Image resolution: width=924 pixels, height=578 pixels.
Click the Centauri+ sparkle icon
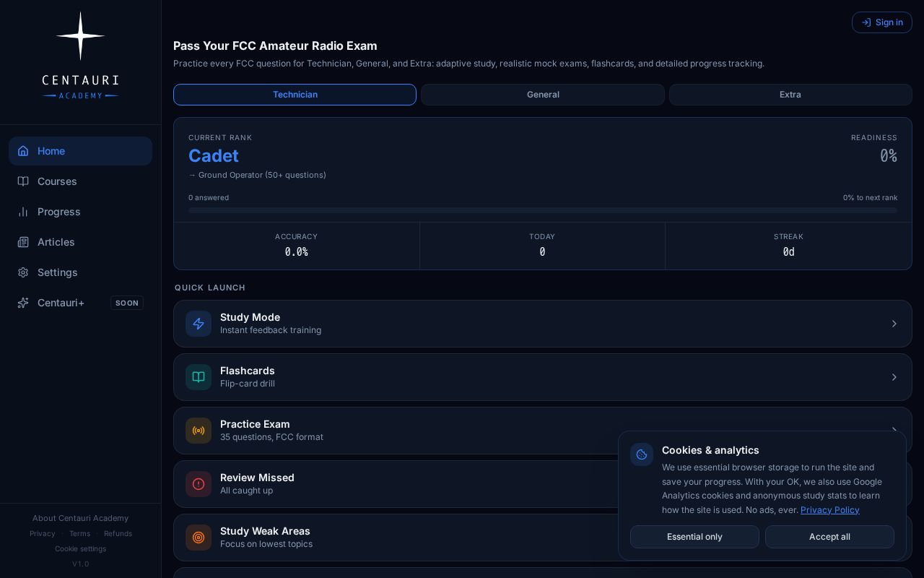23,303
